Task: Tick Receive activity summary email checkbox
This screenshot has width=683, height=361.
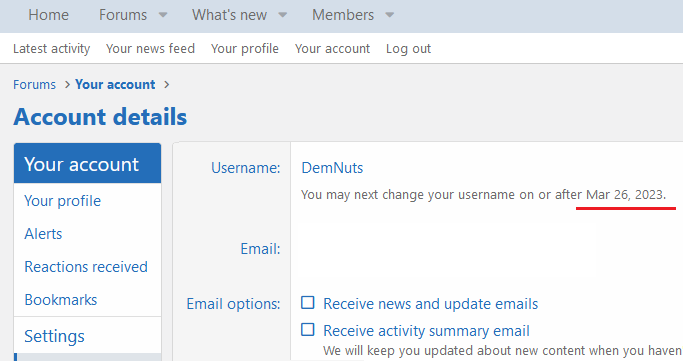Action: 308,330
